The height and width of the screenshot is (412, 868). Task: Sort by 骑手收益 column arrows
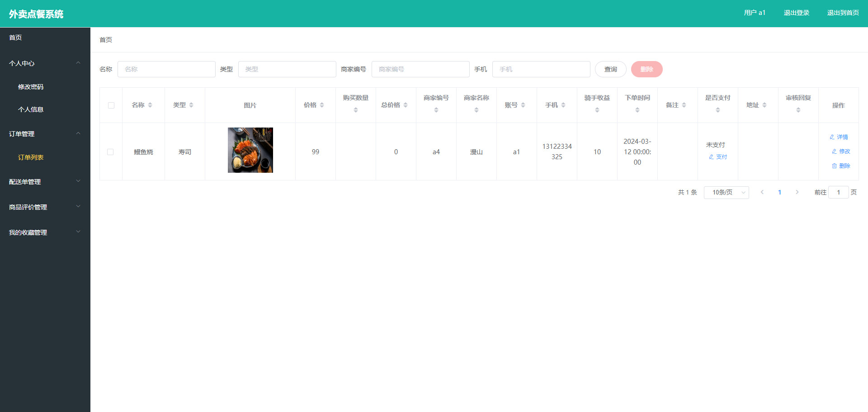coord(597,110)
